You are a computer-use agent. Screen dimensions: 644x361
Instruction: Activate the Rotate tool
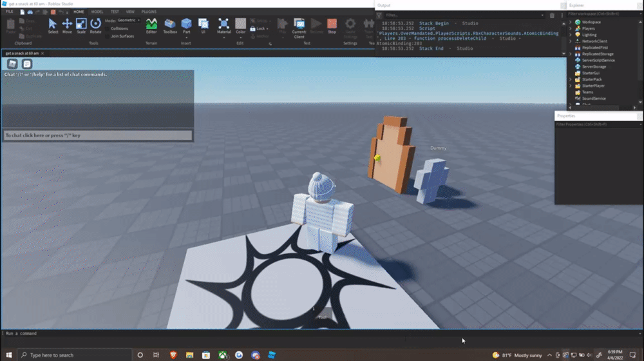(x=95, y=26)
